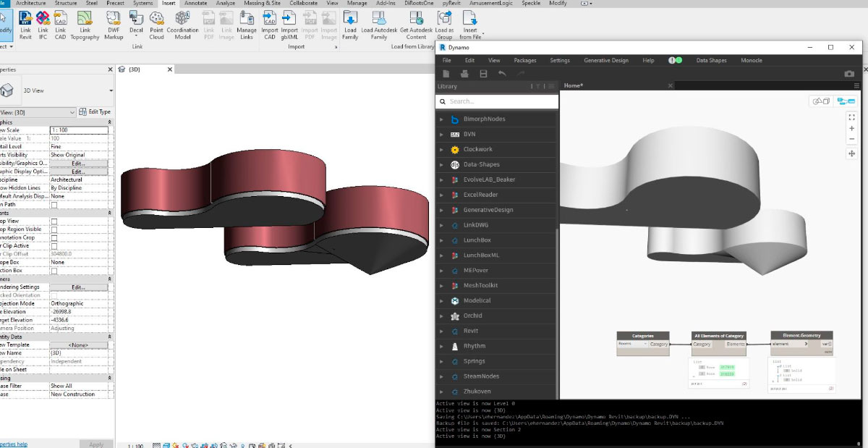Click the Edit Type button
This screenshot has width=868, height=448.
coord(95,112)
